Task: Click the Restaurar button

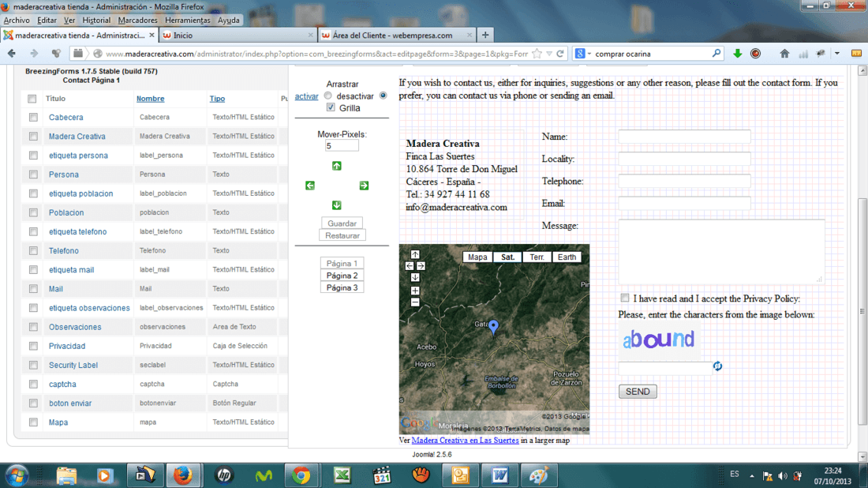Action: (342, 235)
